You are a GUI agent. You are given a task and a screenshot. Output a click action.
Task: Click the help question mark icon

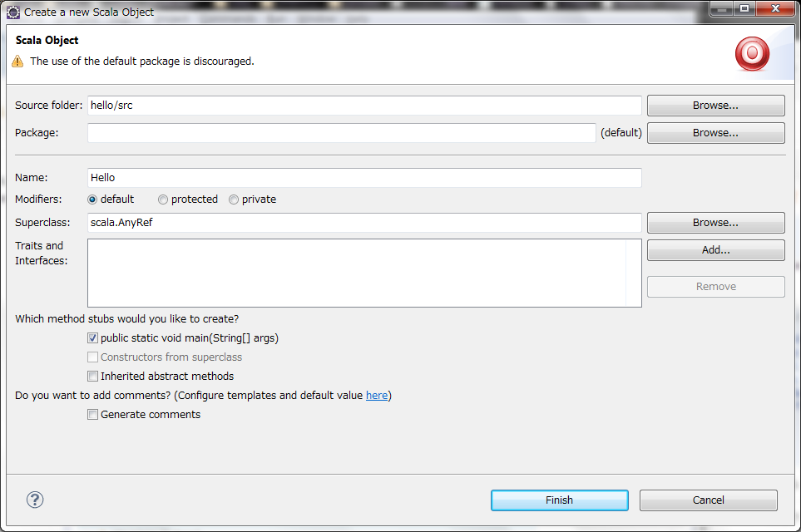coord(35,500)
